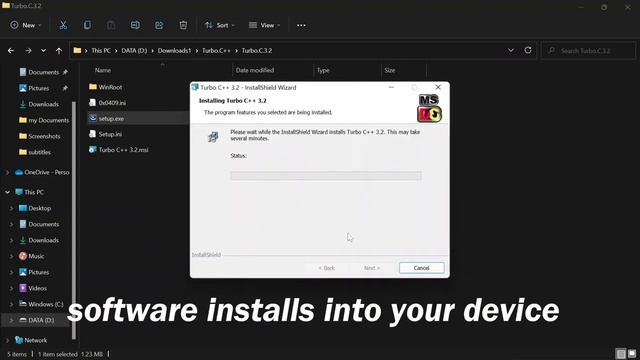
Task: Click the Rename icon in Explorer toolbar
Action: pyautogui.click(x=135, y=25)
